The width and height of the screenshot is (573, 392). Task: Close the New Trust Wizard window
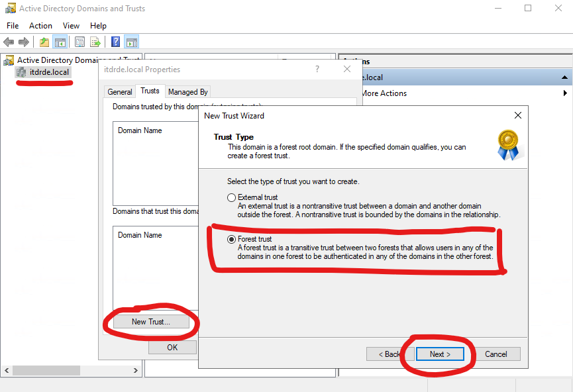coord(518,115)
